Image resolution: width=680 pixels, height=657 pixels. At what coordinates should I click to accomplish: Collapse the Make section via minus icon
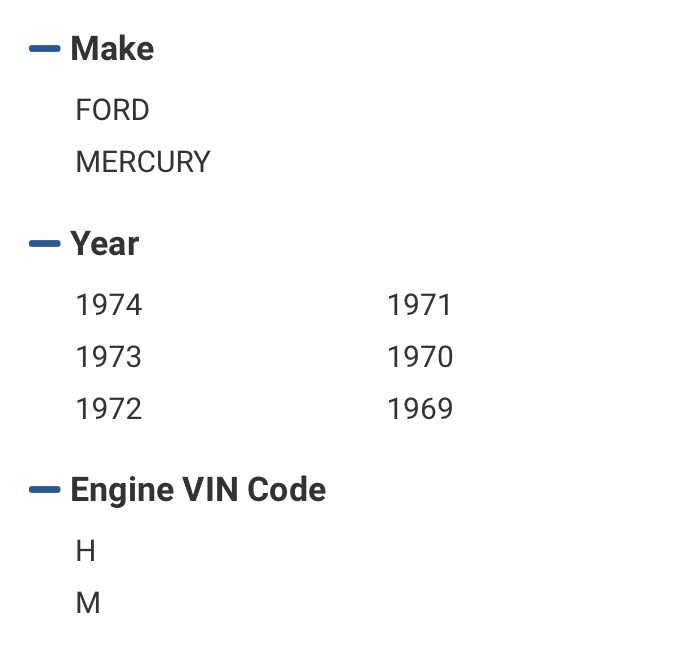pos(44,48)
